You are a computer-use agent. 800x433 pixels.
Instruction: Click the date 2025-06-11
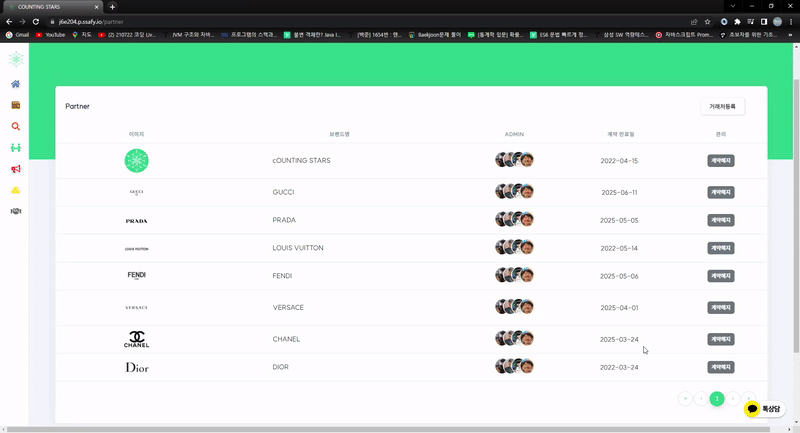(x=619, y=192)
